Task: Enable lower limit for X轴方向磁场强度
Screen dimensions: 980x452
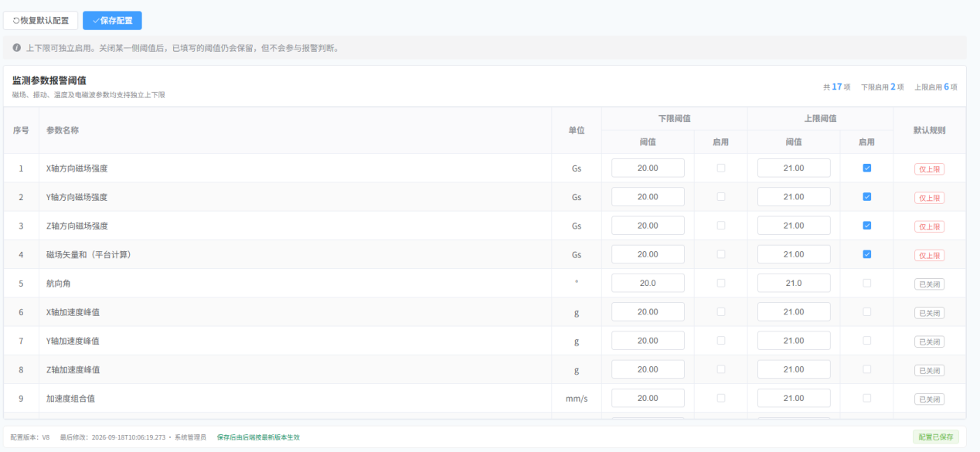Action: click(x=721, y=168)
